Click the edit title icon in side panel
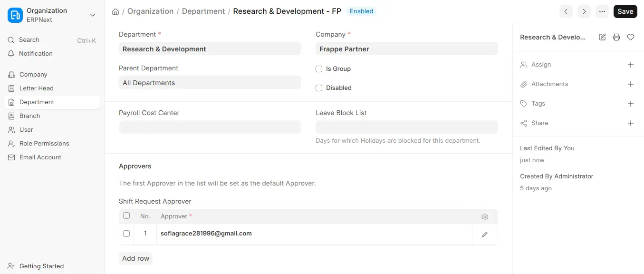Screen dimensions: 644x274 (x=602, y=37)
